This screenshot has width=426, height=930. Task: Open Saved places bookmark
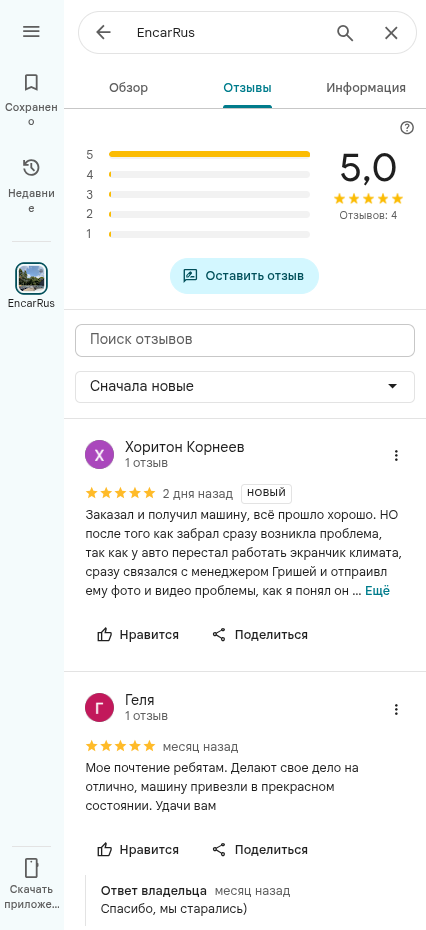pos(31,82)
